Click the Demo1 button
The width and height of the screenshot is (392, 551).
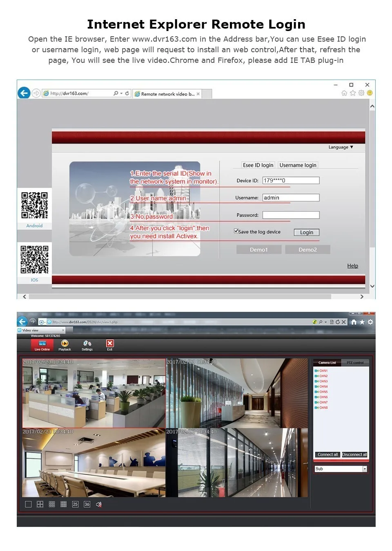point(259,250)
